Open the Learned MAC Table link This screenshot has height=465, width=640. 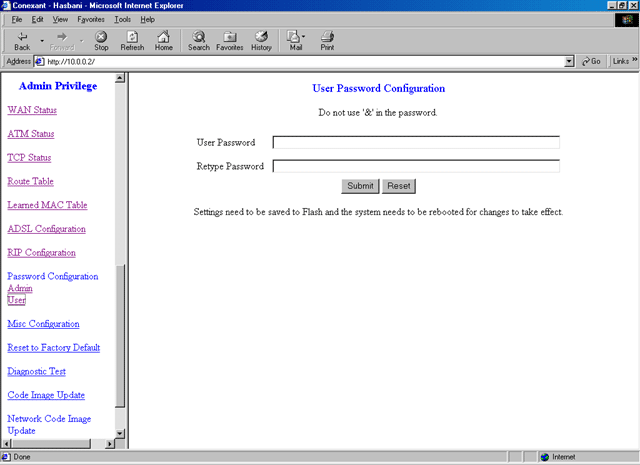47,205
